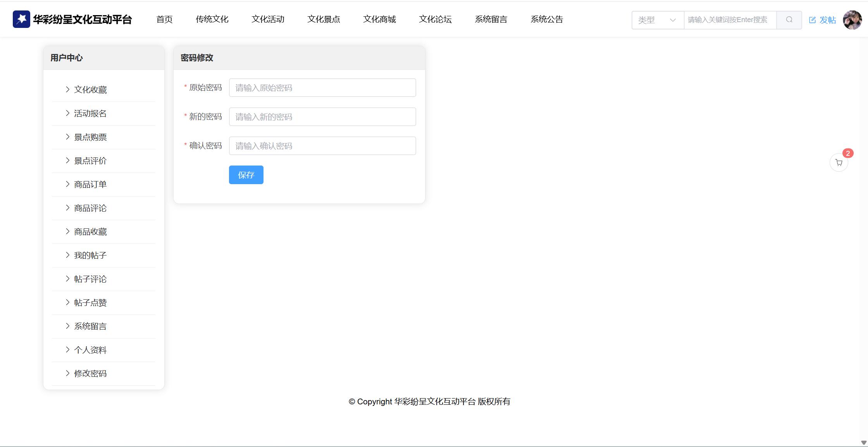Open 个人资料 sidebar item
868x447 pixels.
(x=90, y=350)
